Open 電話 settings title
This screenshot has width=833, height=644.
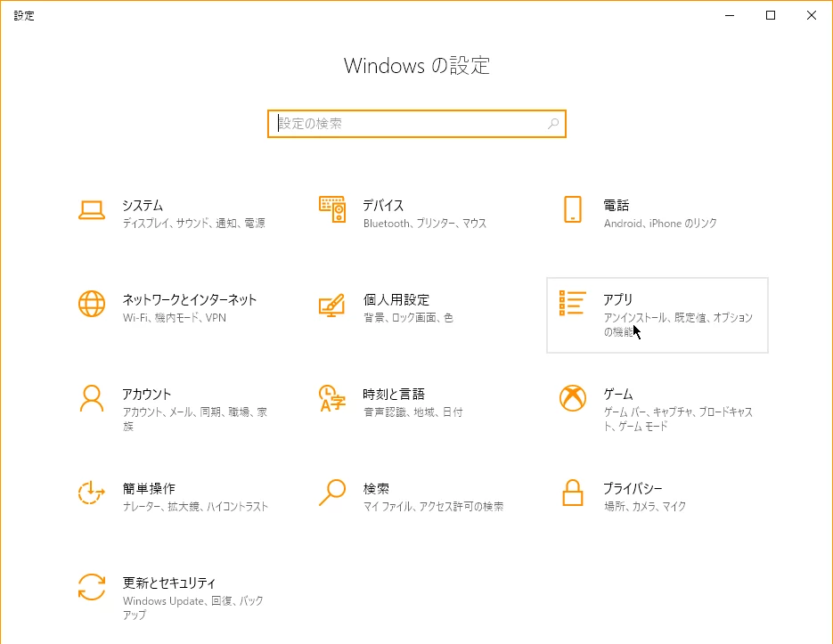617,206
